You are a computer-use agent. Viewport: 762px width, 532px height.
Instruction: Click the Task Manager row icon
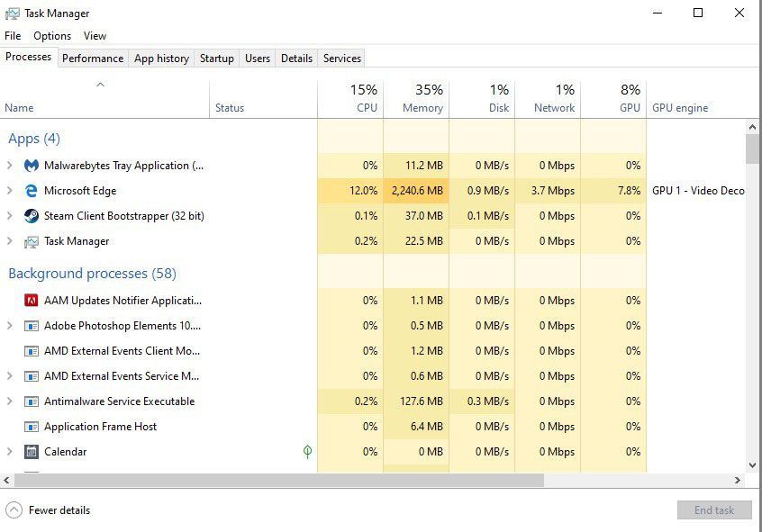[32, 241]
